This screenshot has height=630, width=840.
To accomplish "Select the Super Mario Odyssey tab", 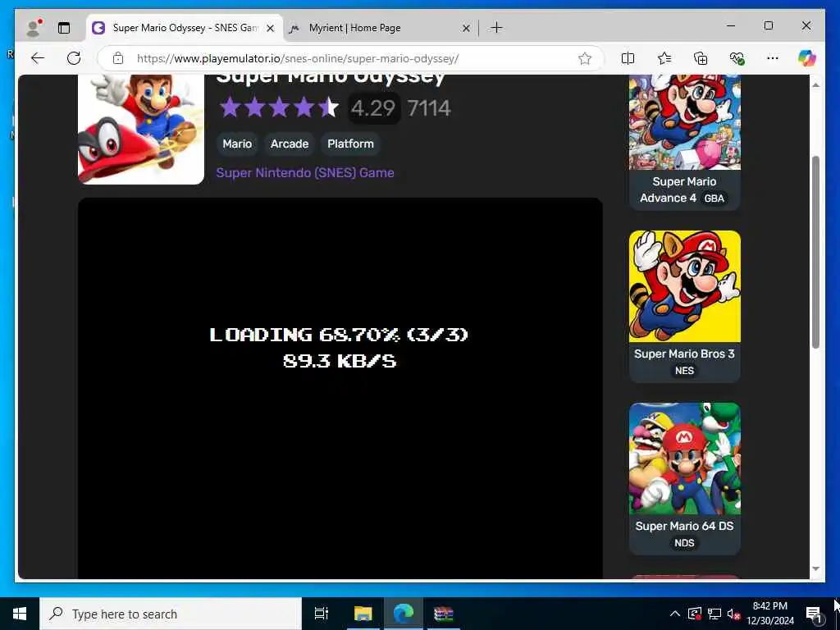I will click(185, 28).
